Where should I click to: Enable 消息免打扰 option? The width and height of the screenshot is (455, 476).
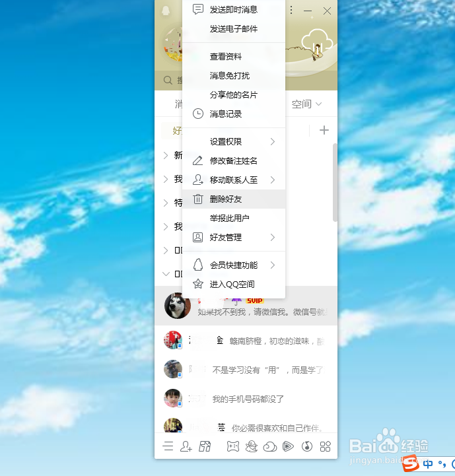[x=234, y=75]
